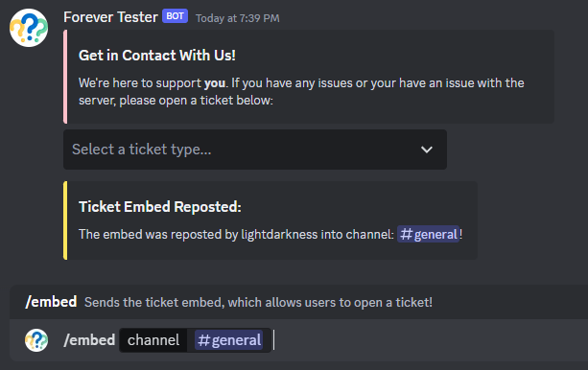588x370 pixels.
Task: Click the Today at 7:39 PM timestamp
Action: click(238, 18)
